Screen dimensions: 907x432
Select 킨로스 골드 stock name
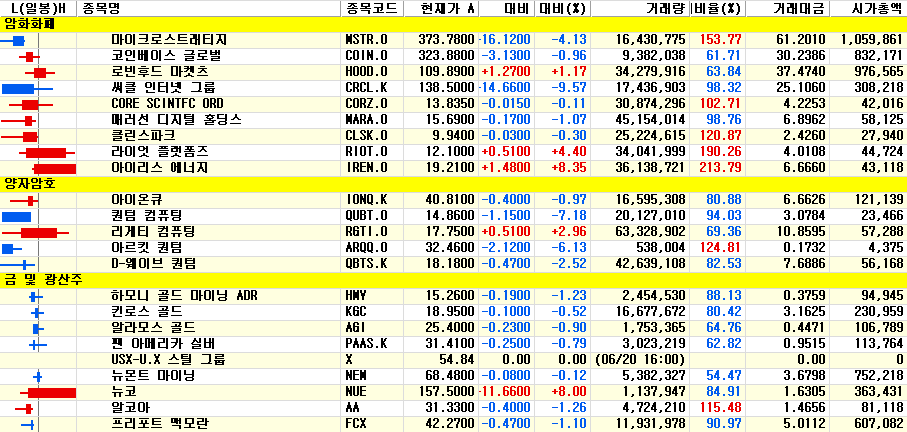pyautogui.click(x=146, y=312)
